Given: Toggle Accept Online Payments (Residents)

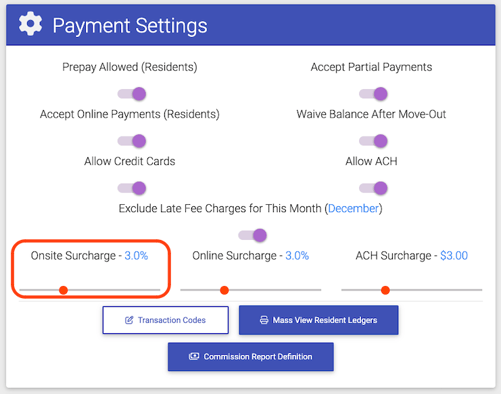Looking at the screenshot, I should point(132,141).
